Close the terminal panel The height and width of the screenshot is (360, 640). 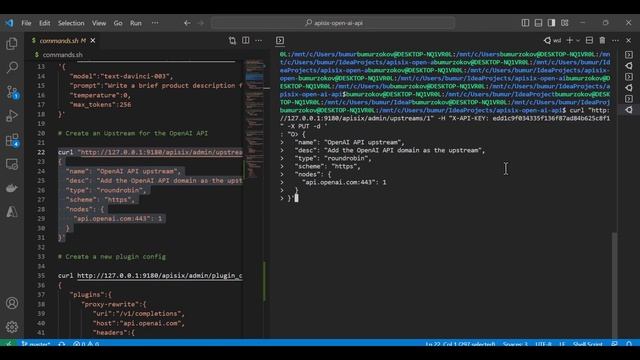click(x=629, y=40)
